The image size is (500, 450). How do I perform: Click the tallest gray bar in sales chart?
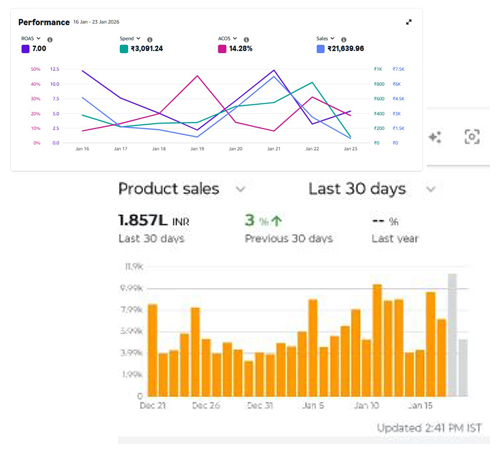click(452, 335)
